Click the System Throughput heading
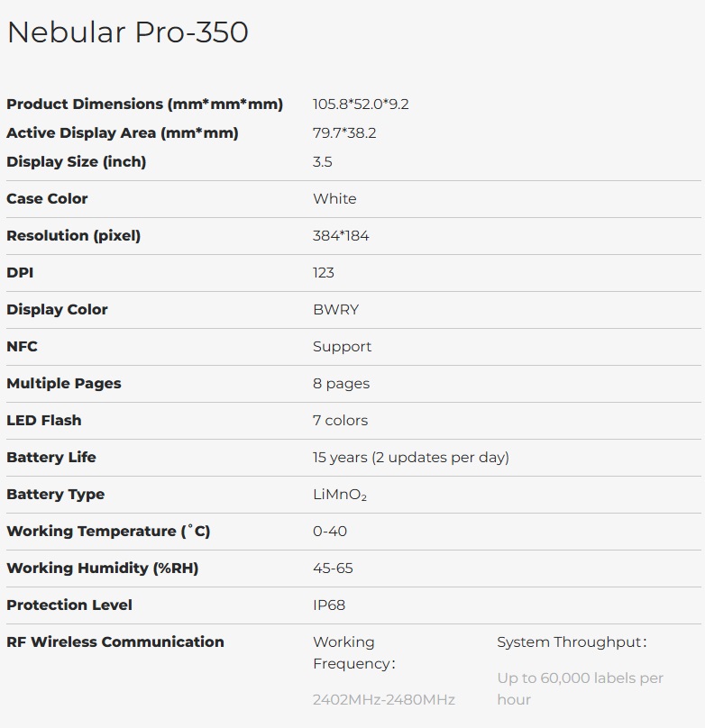This screenshot has height=728, width=705. click(572, 642)
